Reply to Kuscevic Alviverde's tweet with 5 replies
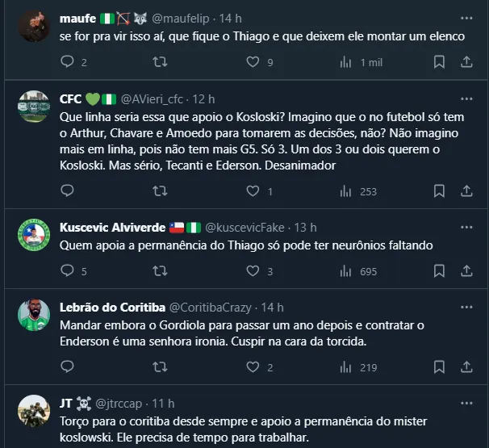This screenshot has width=489, height=448. click(x=68, y=271)
